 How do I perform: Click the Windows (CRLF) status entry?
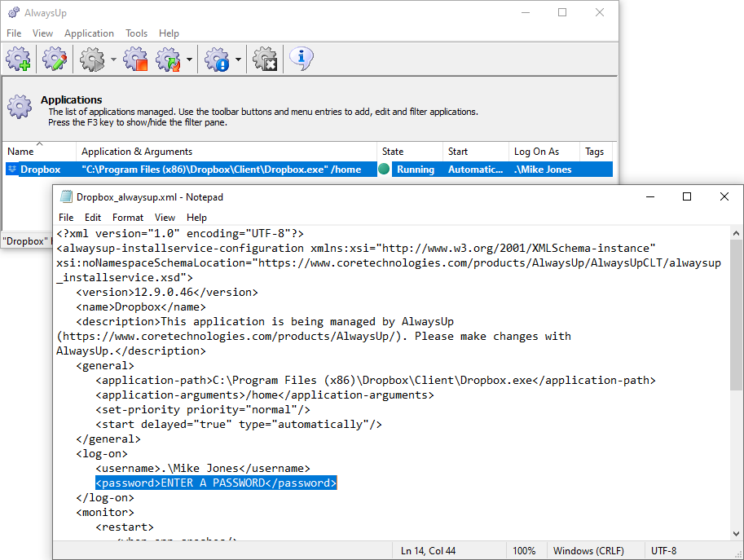click(588, 551)
